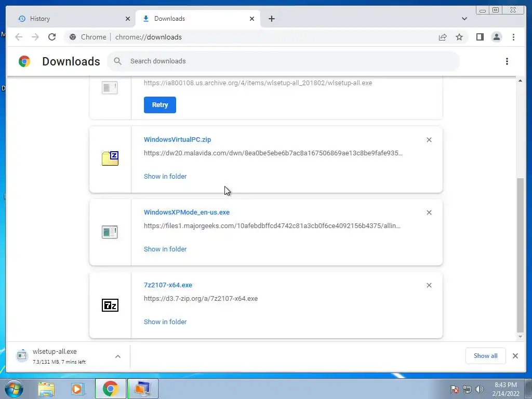The width and height of the screenshot is (532, 399).
Task: Click the malavida.com source URL
Action: point(273,153)
